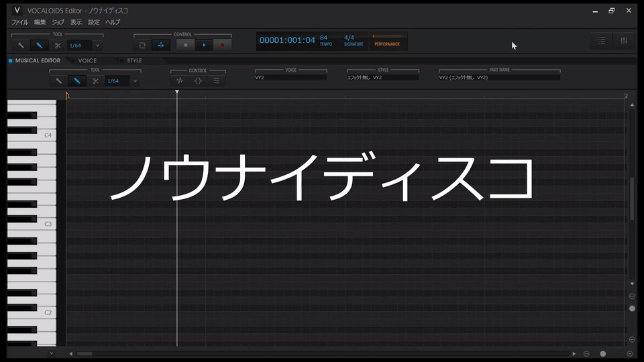Screen dimensions: 644x362
Task: Click the C3 piano key
Action: click(x=46, y=224)
